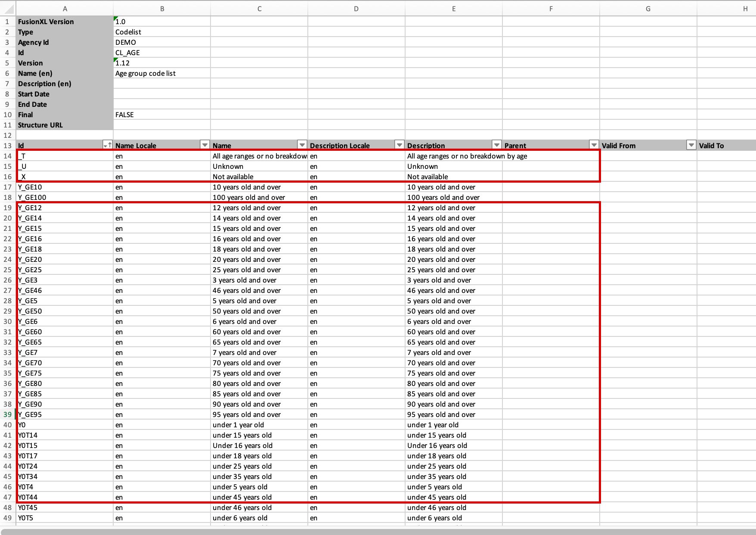756x535 pixels.
Task: Click the select-all corner of the sheet
Action: [x=8, y=8]
